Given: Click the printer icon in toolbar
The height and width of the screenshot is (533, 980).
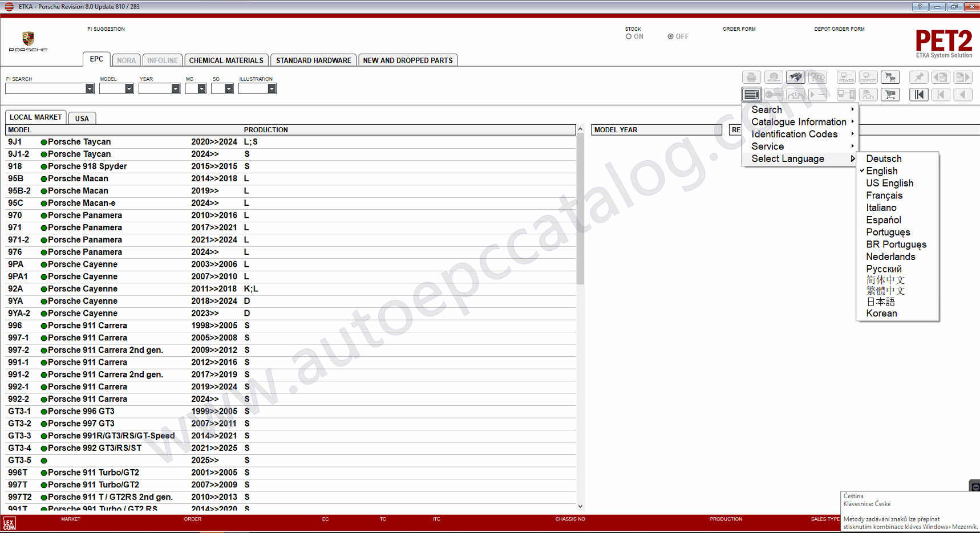Looking at the screenshot, I should pyautogui.click(x=751, y=77).
